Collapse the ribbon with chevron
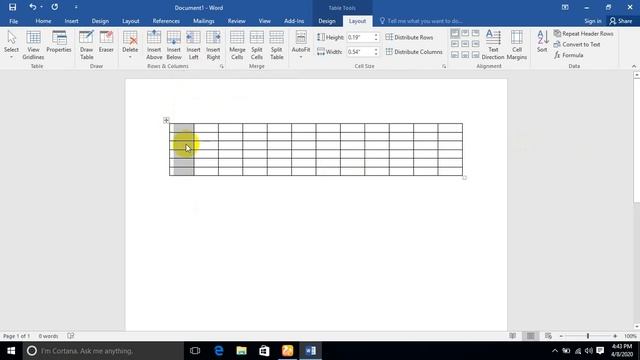The height and width of the screenshot is (360, 640). click(634, 66)
